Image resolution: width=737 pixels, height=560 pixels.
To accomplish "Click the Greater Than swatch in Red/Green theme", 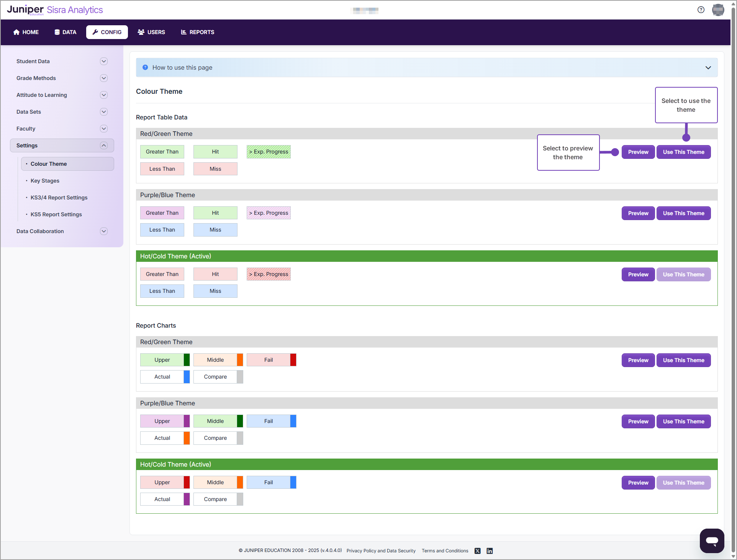I will tap(162, 152).
